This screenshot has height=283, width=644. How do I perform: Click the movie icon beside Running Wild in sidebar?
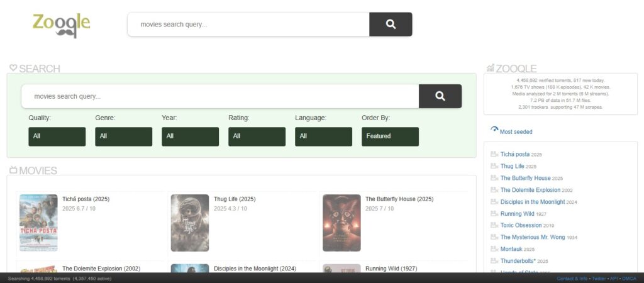coord(494,214)
